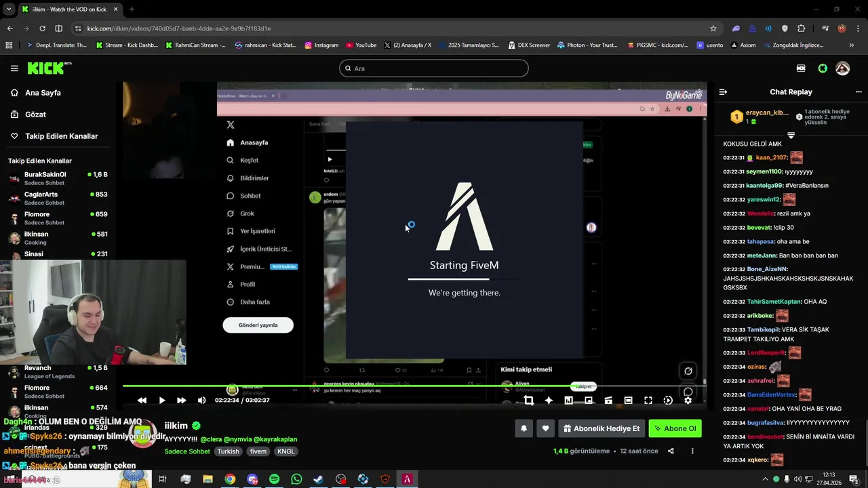The image size is (868, 488).
Task: Click the KNGL tag
Action: (x=285, y=451)
